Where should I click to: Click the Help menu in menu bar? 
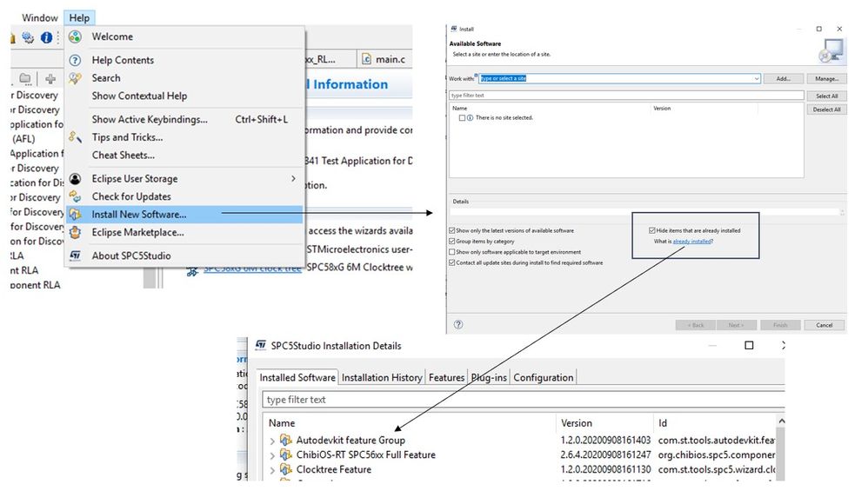tap(79, 17)
